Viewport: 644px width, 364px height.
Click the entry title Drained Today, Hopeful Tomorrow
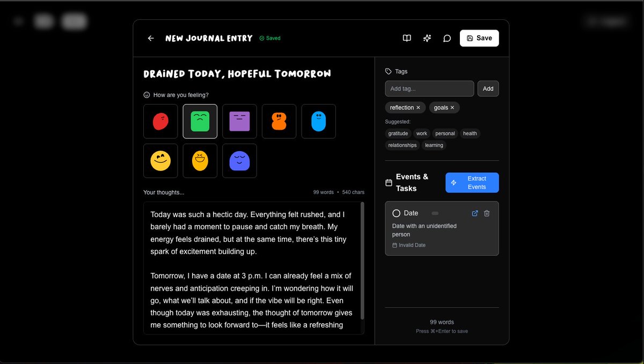(237, 74)
